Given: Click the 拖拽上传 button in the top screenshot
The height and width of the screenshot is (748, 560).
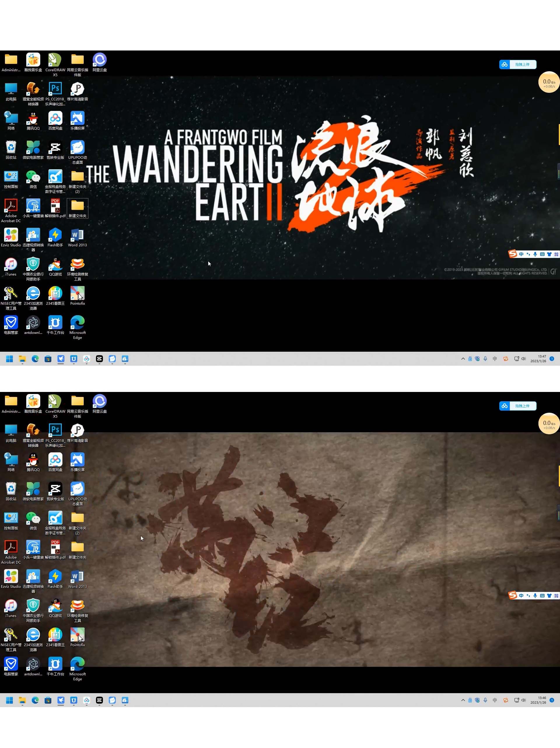Looking at the screenshot, I should click(518, 64).
